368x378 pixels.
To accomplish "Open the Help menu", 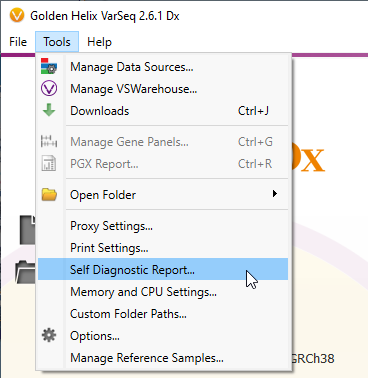I will pos(99,42).
